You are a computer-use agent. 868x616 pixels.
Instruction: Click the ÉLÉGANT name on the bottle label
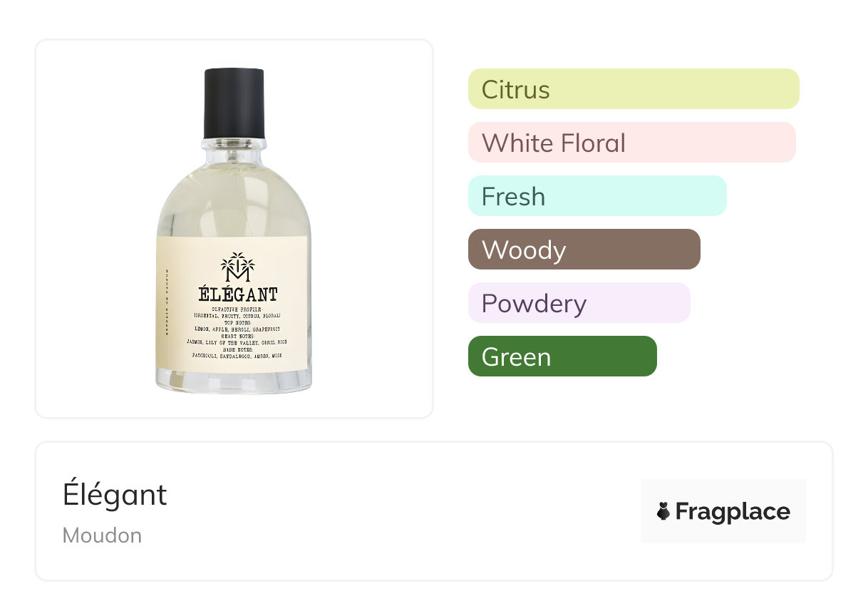click(237, 294)
